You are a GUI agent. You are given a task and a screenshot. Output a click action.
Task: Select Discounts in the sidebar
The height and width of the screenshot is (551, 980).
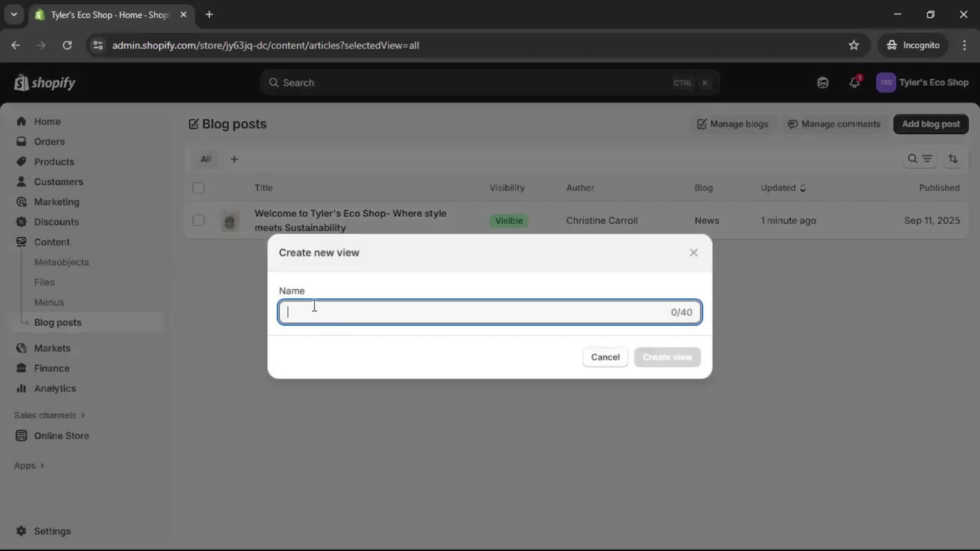pyautogui.click(x=55, y=222)
